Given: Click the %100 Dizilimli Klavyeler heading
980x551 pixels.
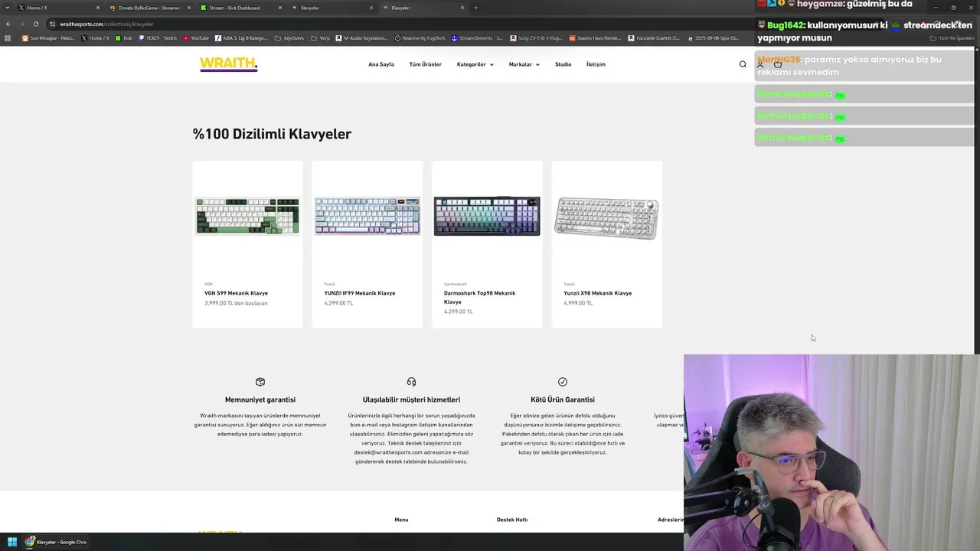Looking at the screenshot, I should 272,134.
